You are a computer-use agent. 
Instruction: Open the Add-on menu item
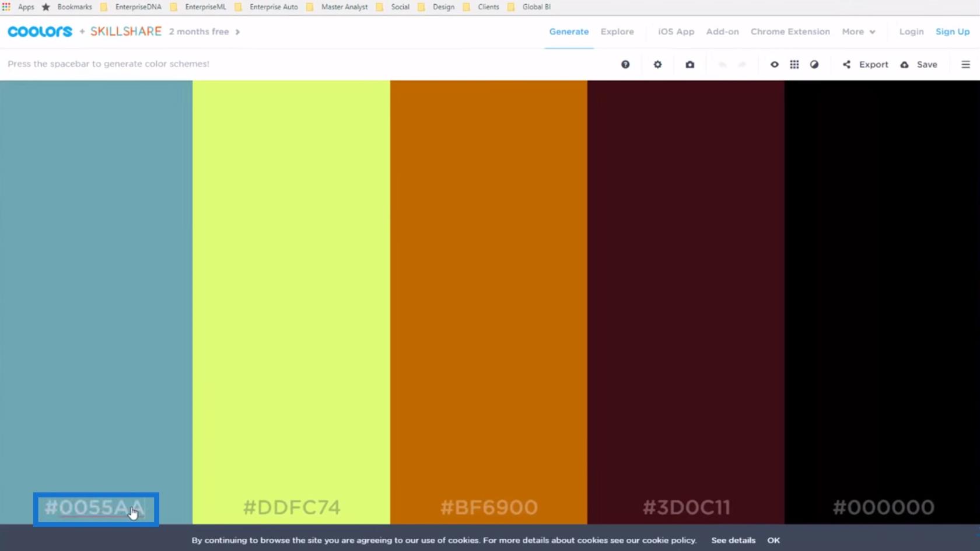[722, 31]
